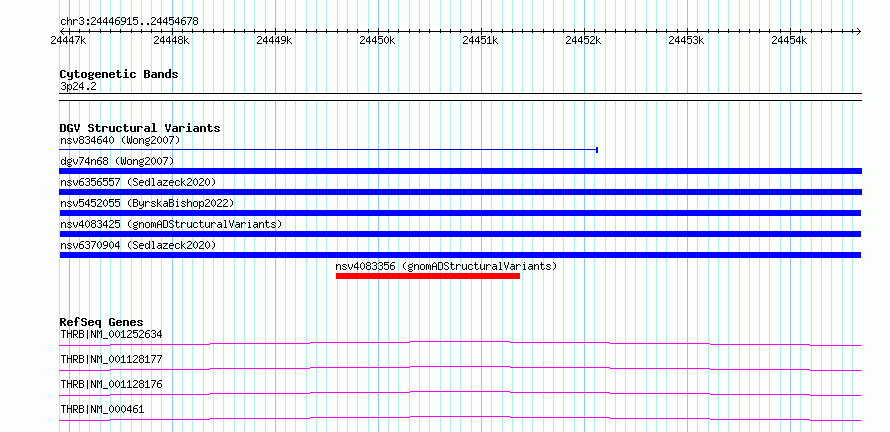The height and width of the screenshot is (432, 890).
Task: Open the nsv6356557 (Sedlazeck2020) variant label
Action: coord(138,182)
